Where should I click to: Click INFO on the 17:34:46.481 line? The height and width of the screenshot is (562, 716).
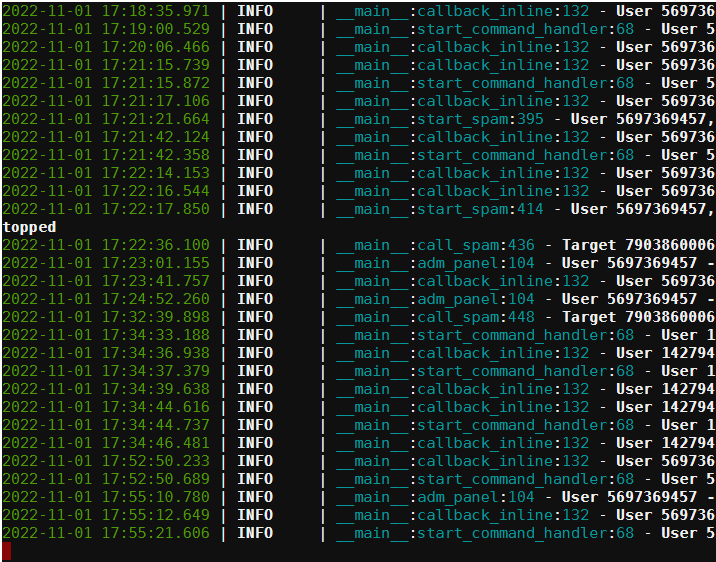click(255, 443)
